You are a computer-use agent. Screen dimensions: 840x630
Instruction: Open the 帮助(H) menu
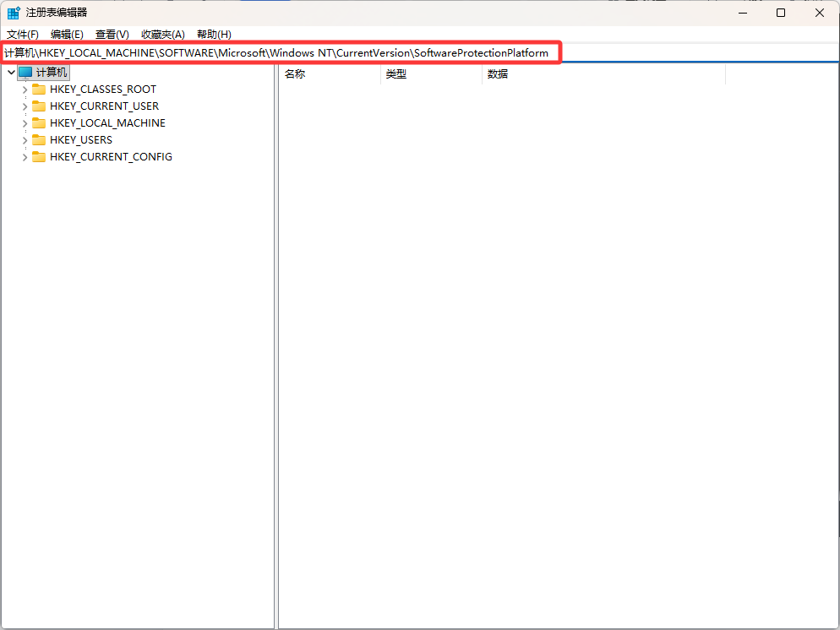(x=213, y=35)
